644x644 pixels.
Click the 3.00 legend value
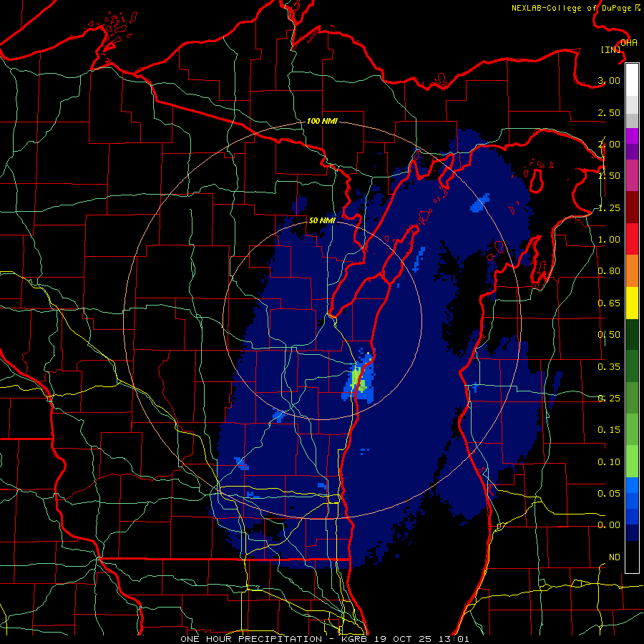coord(609,80)
